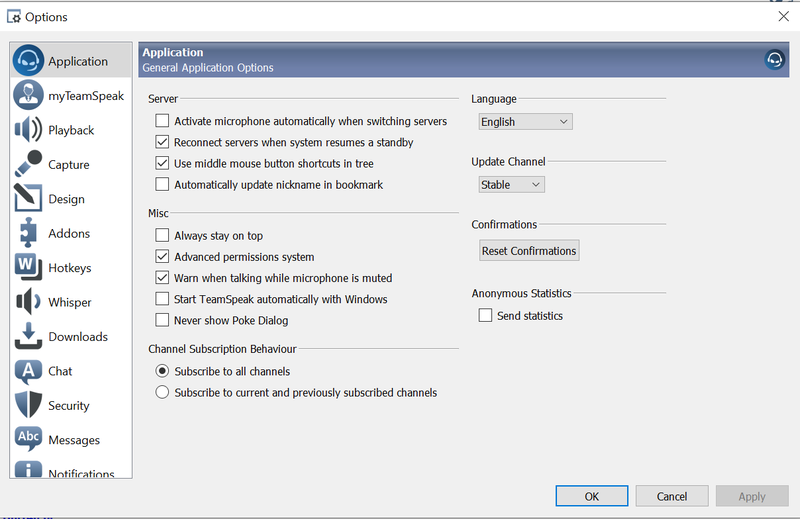Click the TeamSpeak logo in Application header

tap(774, 60)
